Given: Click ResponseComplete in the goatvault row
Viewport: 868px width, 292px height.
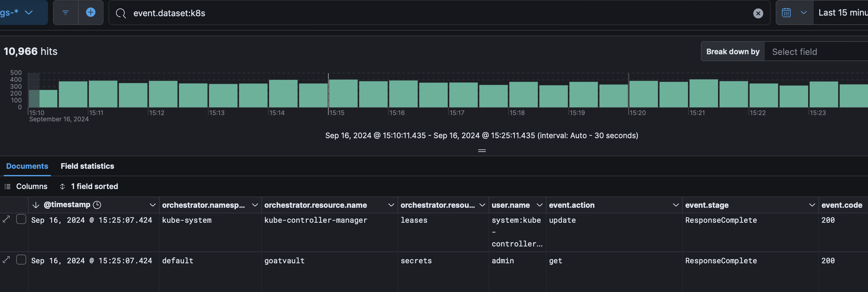Looking at the screenshot, I should pyautogui.click(x=721, y=260).
